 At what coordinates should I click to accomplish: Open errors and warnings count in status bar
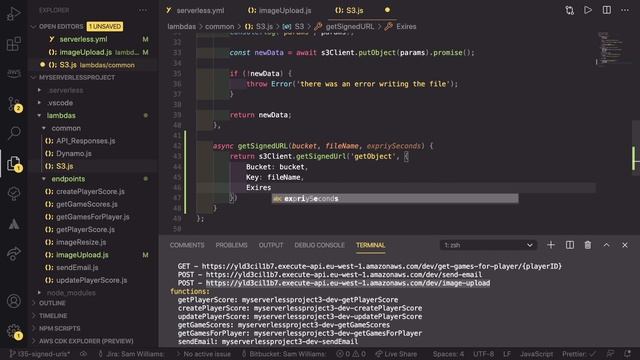351,354
